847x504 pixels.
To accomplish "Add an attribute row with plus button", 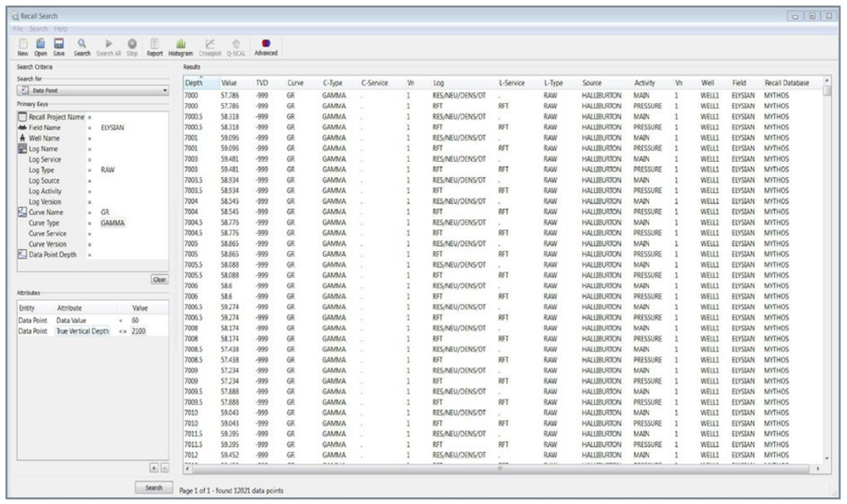I will click(154, 468).
